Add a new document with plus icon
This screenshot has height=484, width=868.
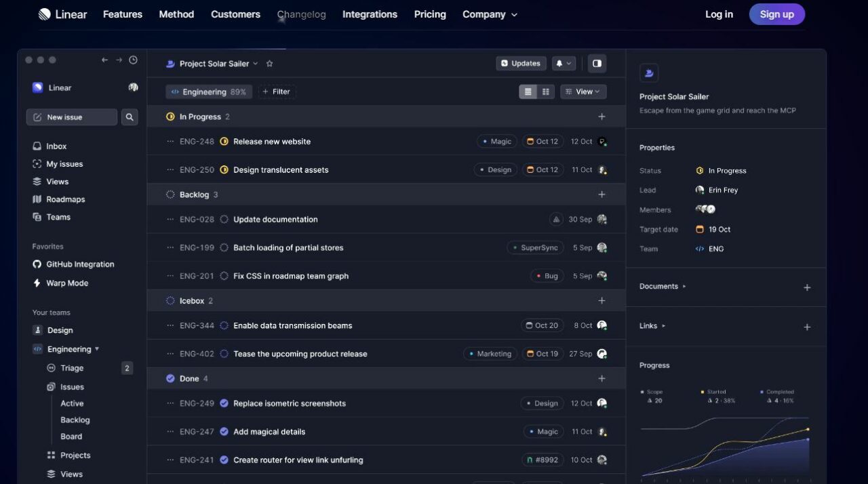(x=807, y=287)
